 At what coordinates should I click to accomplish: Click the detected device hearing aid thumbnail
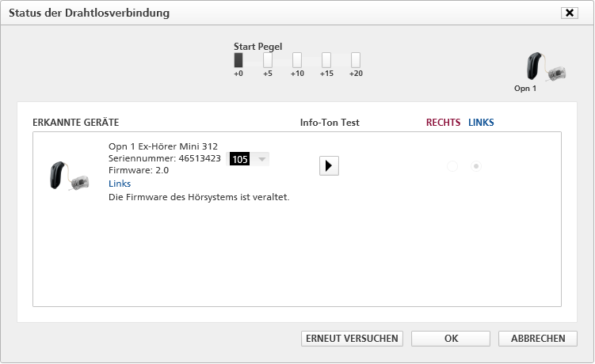click(x=70, y=176)
